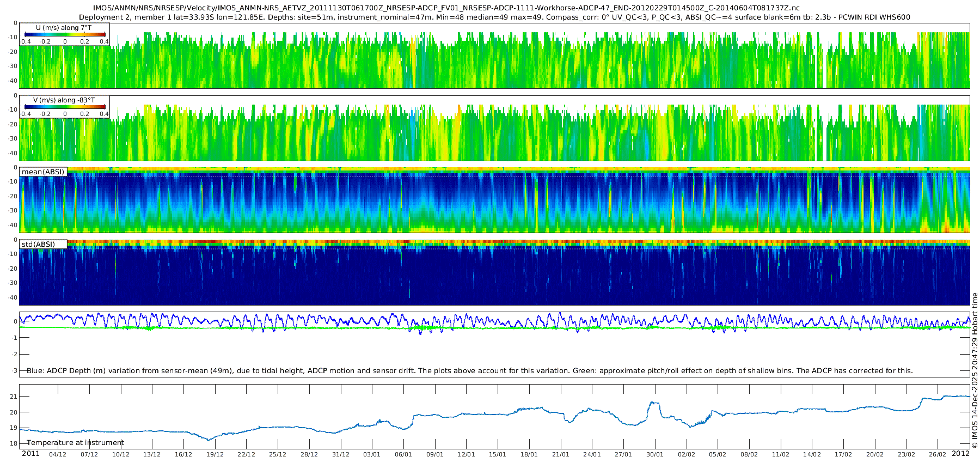Image resolution: width=980 pixels, height=463 pixels.
Task: Click the 'Temperature at instrument' label
Action: (x=75, y=443)
